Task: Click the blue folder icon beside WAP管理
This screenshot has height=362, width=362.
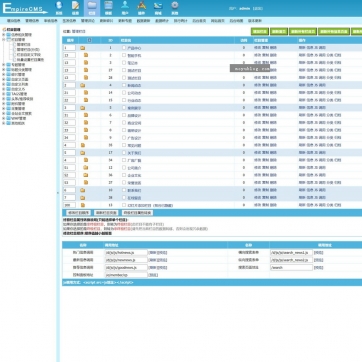Action: (x=8, y=118)
